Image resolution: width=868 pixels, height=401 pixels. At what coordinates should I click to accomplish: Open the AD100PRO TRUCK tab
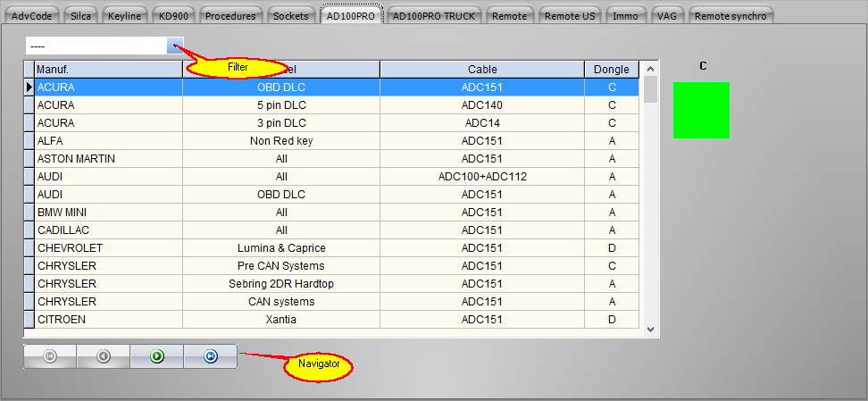point(435,16)
